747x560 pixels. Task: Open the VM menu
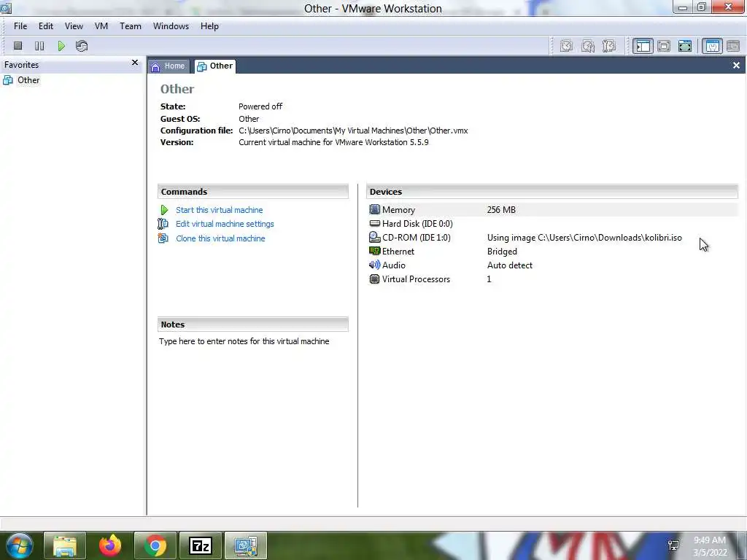(x=101, y=26)
